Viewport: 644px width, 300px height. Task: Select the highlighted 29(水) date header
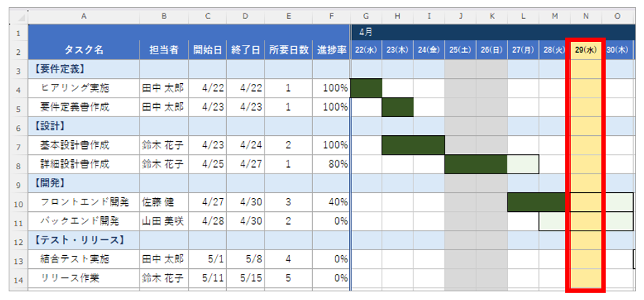click(x=586, y=50)
